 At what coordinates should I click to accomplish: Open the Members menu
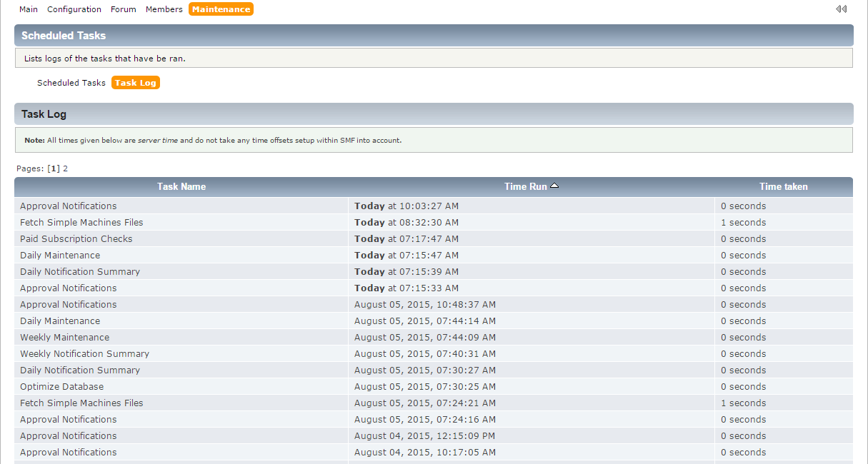[x=164, y=9]
